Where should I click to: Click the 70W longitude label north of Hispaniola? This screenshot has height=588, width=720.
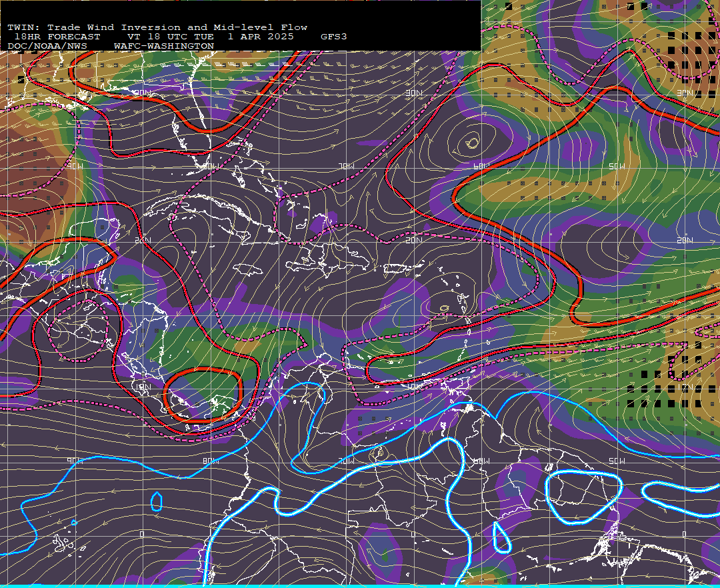coord(347,166)
